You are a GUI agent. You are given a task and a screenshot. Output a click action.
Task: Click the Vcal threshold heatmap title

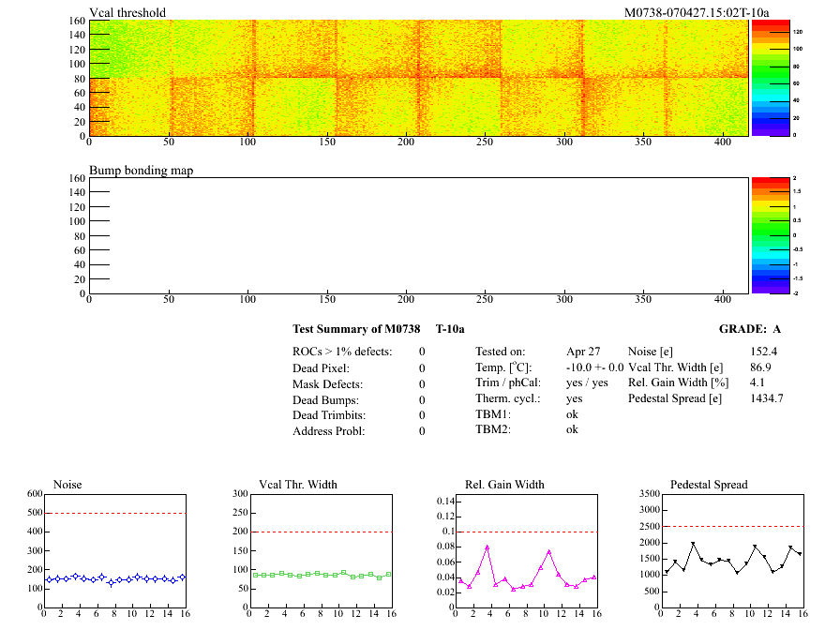point(127,12)
